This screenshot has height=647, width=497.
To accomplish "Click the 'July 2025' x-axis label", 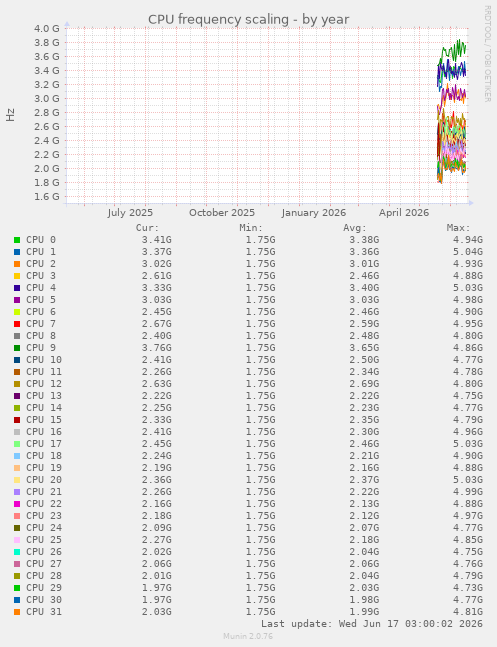I will click(x=130, y=213).
